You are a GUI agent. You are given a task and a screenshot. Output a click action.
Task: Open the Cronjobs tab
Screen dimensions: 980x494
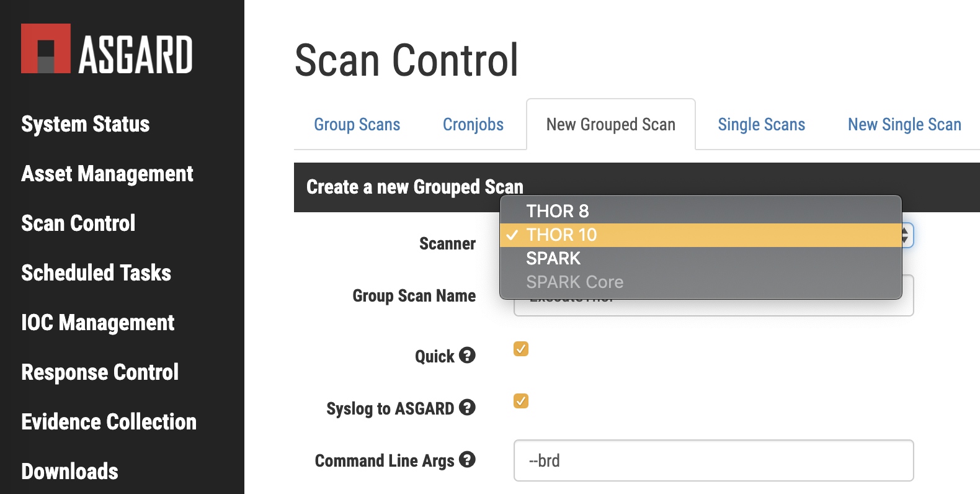point(473,125)
